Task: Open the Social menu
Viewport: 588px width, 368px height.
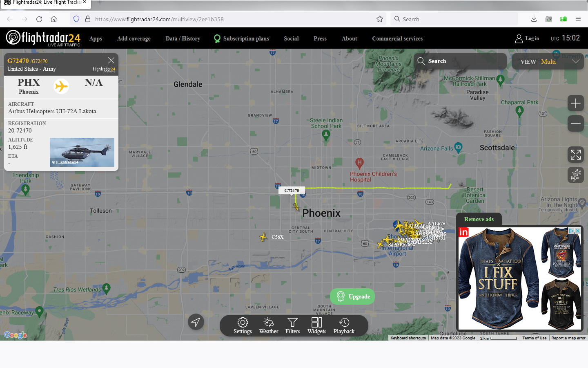Action: (x=291, y=38)
